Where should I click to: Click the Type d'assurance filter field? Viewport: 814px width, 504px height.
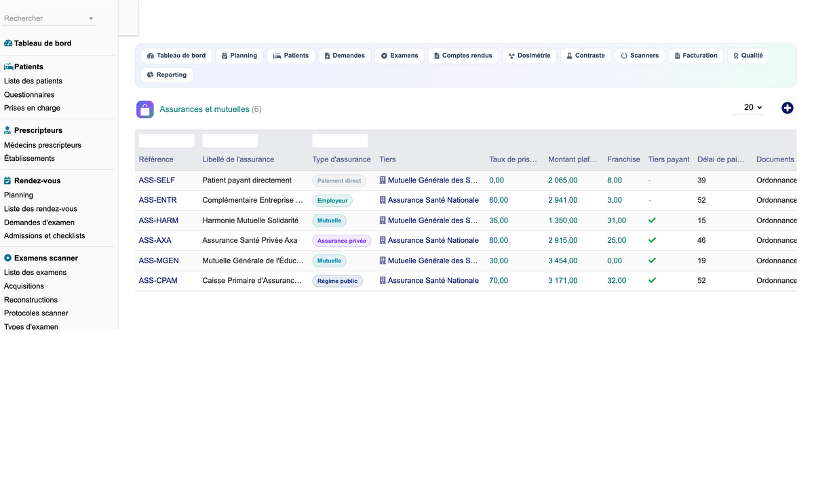tap(341, 140)
